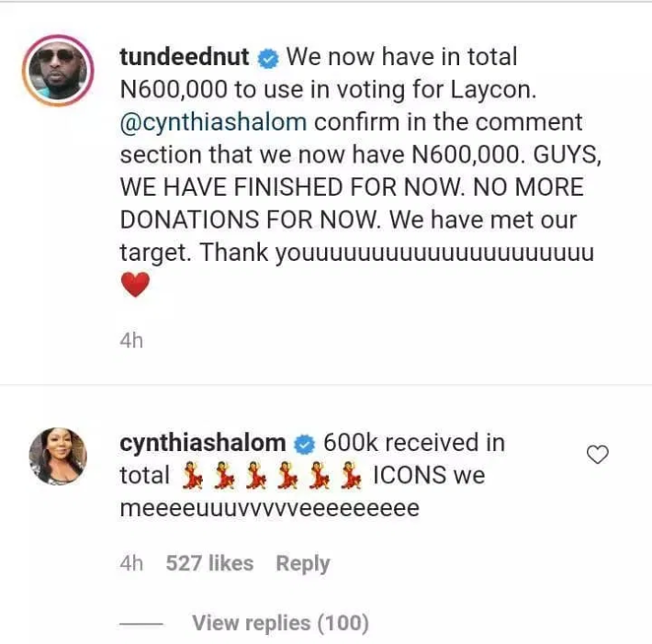Click the cynthiashalom username
Viewport: 652px width, 644px height.
[203, 443]
